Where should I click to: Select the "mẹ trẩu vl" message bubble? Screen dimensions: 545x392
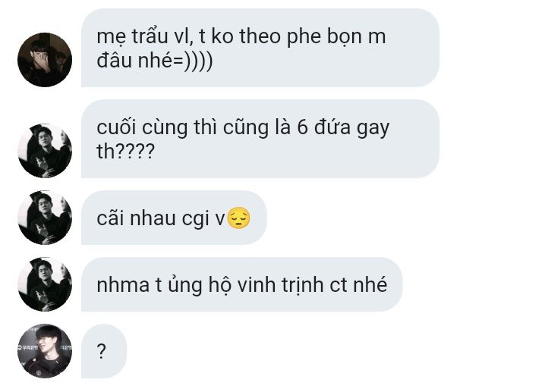pos(260,48)
